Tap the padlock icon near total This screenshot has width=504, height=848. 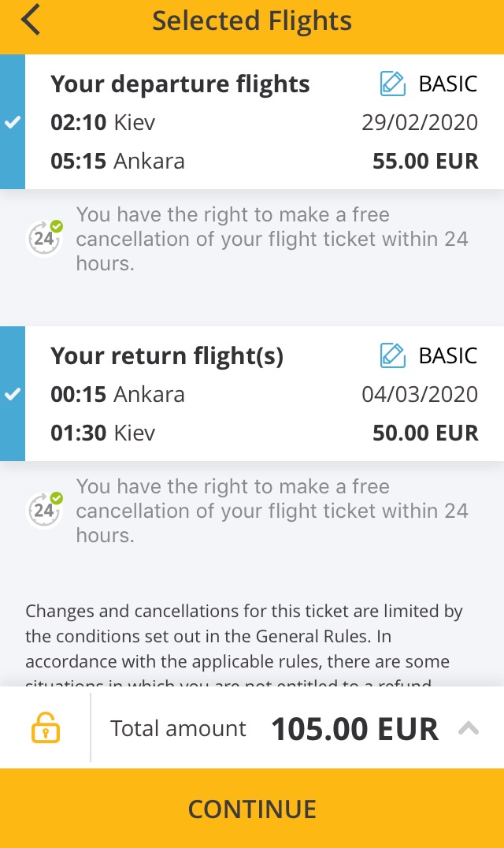pyautogui.click(x=46, y=728)
